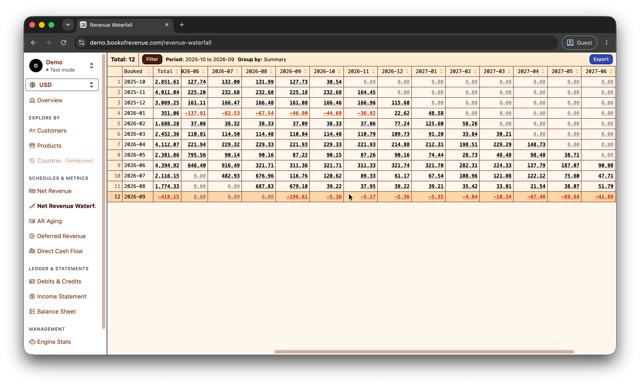Click the Filter button
This screenshot has width=640, height=386.
(152, 60)
